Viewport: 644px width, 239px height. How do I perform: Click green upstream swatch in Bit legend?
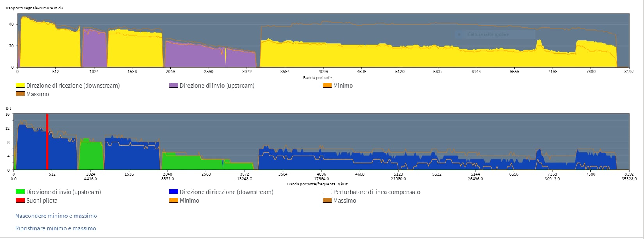20,192
